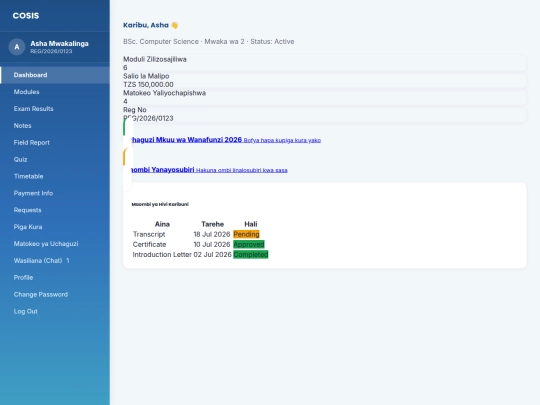Screen dimensions: 540x405
Task: Click the Reg No label
Action: [x=135, y=110]
